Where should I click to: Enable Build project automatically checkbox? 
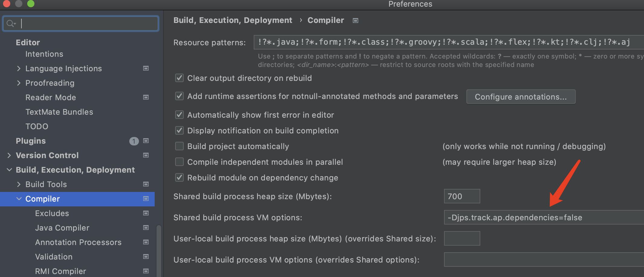coord(179,146)
